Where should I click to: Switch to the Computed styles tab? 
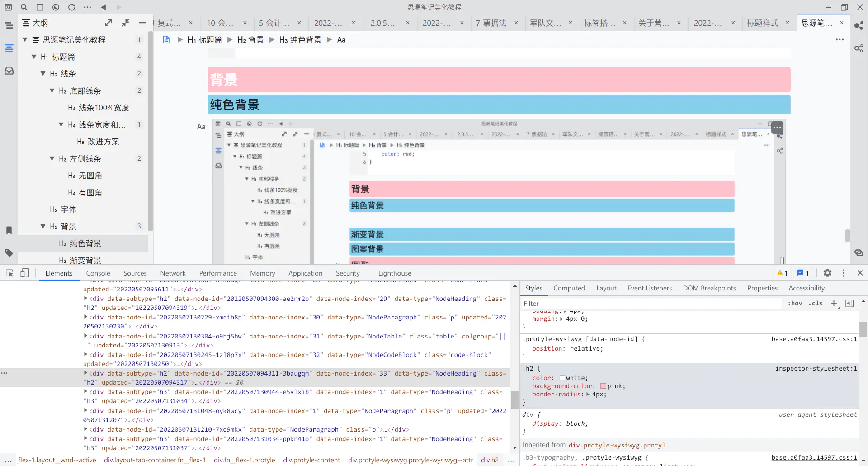tap(569, 288)
